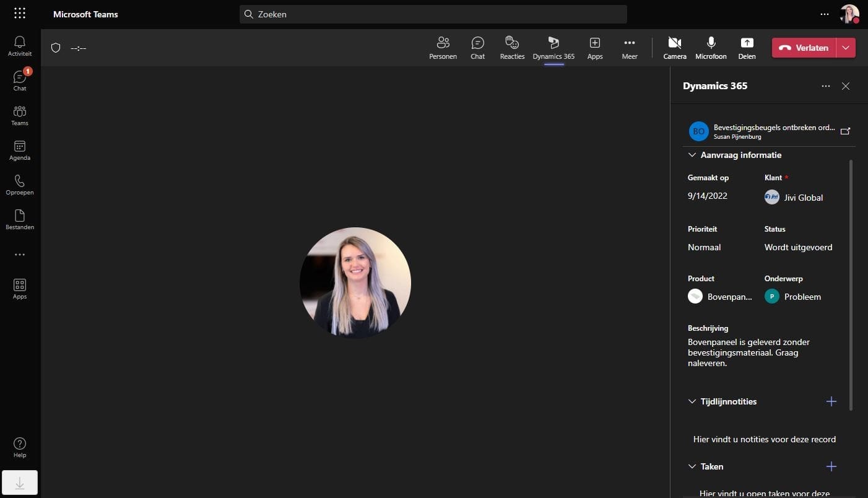Open the Reacties reactions menu
The height and width of the screenshot is (498, 868).
point(512,48)
